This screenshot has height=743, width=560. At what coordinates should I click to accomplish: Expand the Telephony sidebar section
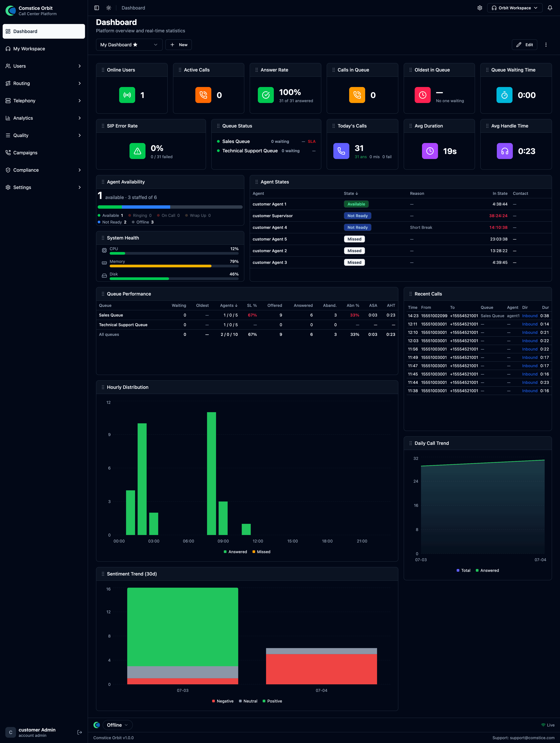pos(44,101)
